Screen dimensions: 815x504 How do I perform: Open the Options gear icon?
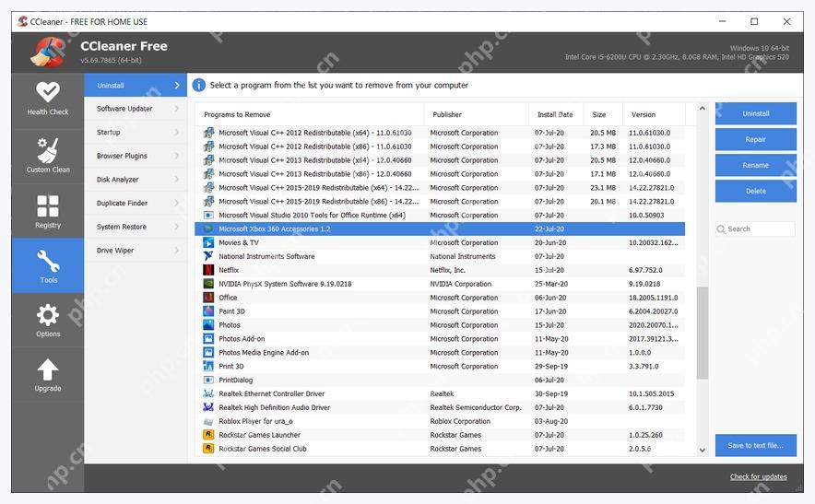48,315
